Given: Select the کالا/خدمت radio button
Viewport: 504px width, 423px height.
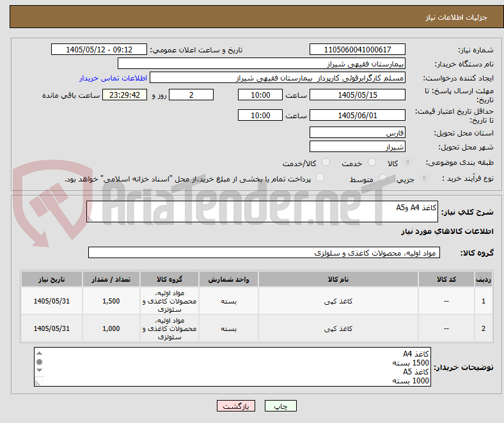Looking at the screenshot, I should (x=326, y=162).
